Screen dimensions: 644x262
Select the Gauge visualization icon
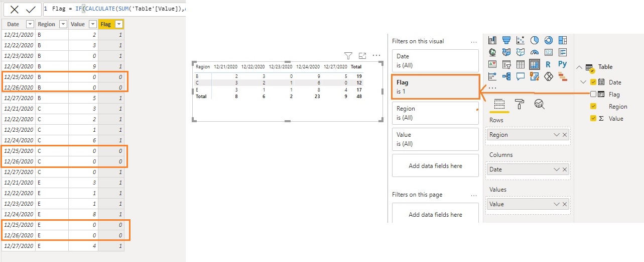click(x=534, y=52)
